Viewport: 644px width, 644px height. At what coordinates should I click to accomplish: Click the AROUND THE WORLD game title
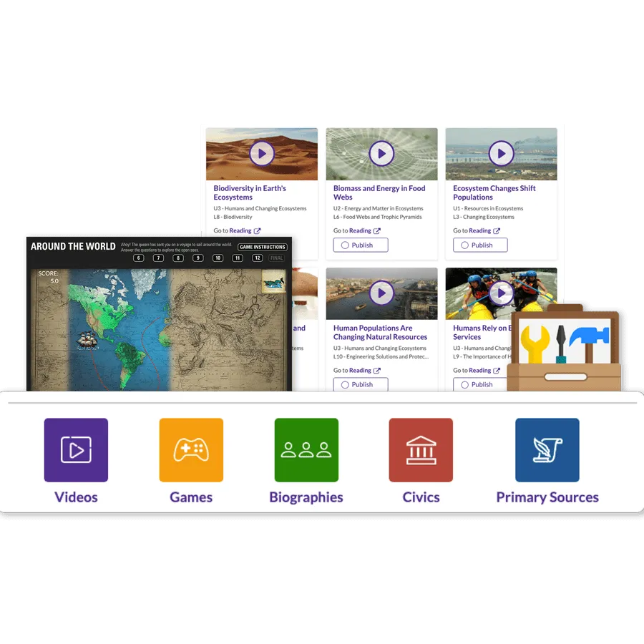coord(73,246)
